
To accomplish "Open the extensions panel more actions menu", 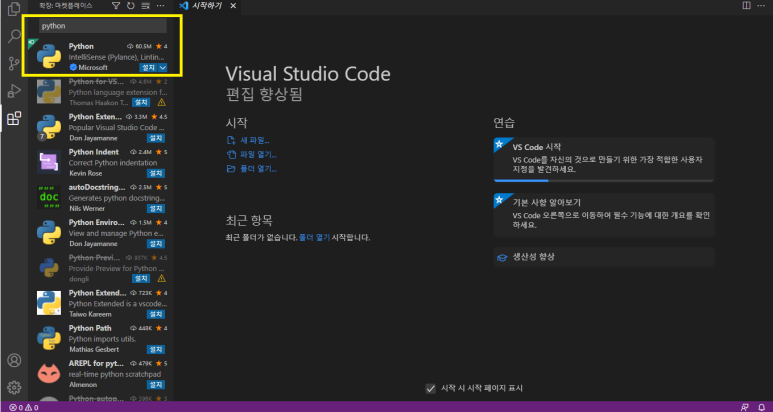I will [x=160, y=6].
